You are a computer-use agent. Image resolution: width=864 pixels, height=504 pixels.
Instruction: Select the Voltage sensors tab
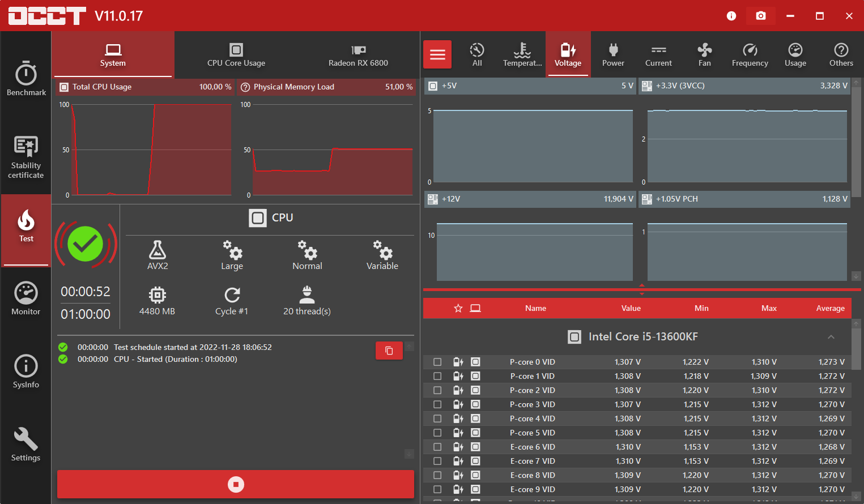[568, 55]
